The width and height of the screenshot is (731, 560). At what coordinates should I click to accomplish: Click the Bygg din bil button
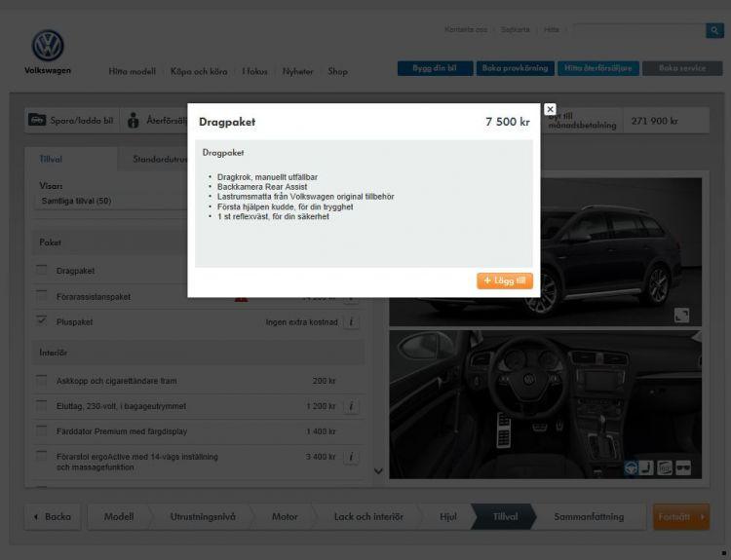435,68
